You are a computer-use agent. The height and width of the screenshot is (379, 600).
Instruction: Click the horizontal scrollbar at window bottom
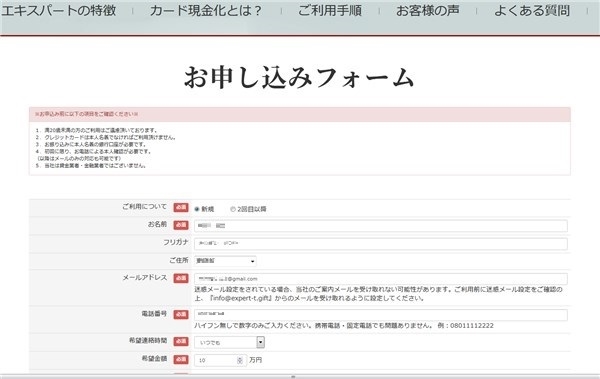(x=300, y=377)
